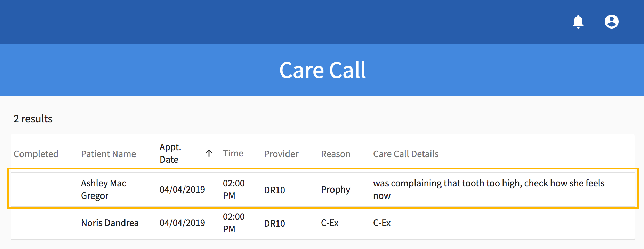Click the Care Call Details column header
This screenshot has height=249, width=644.
(405, 154)
